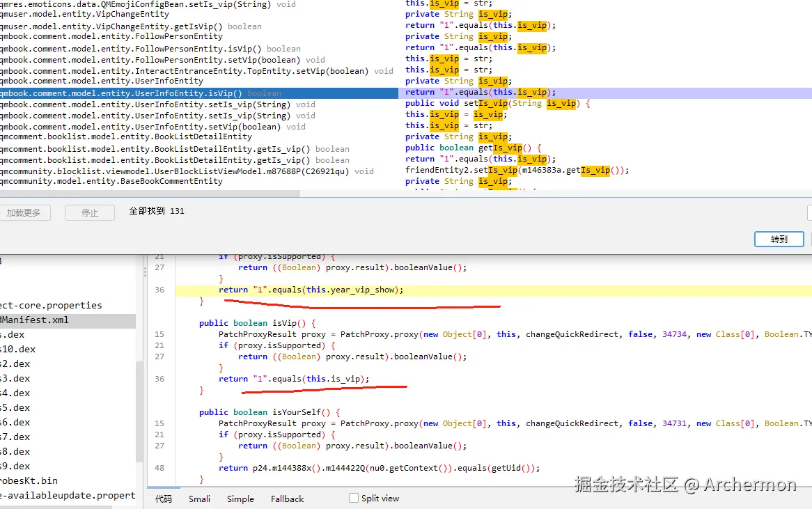Viewport: 812px width, 509px height.
Task: Click the 加载更多 load more button
Action: 24,213
